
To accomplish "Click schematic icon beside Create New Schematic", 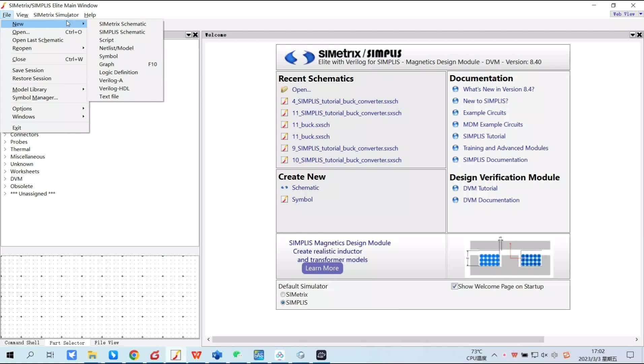I will click(x=284, y=187).
